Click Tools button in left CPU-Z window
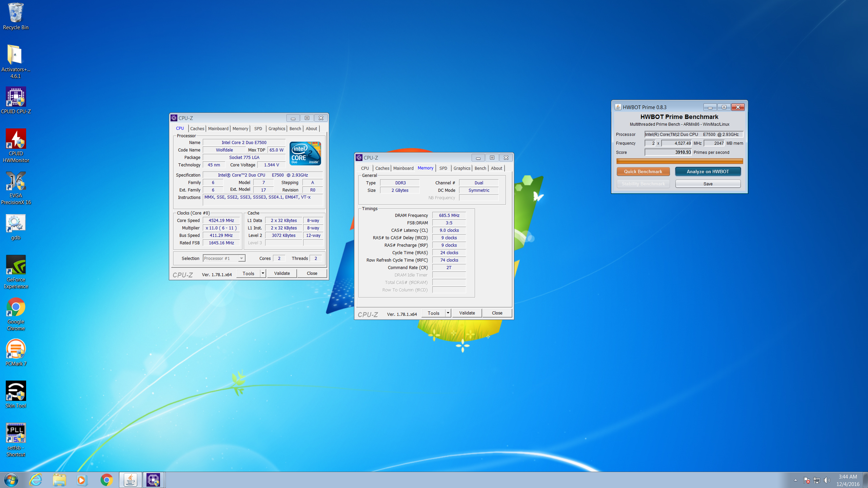 pos(248,273)
